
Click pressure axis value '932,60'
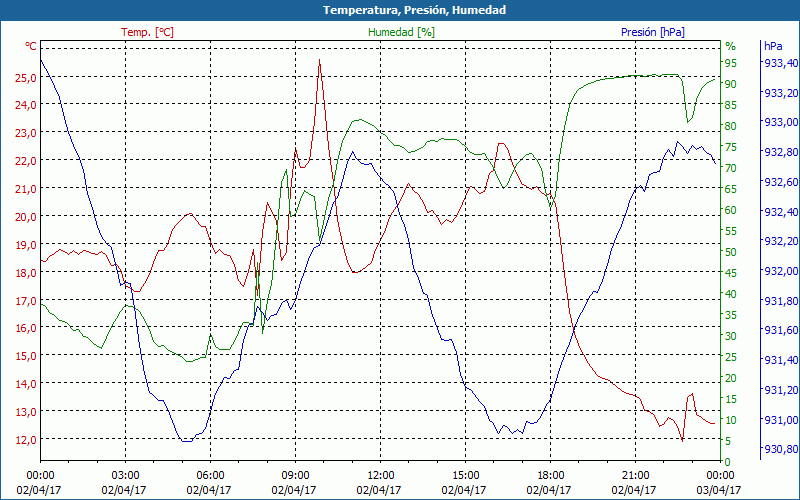[x=781, y=182]
